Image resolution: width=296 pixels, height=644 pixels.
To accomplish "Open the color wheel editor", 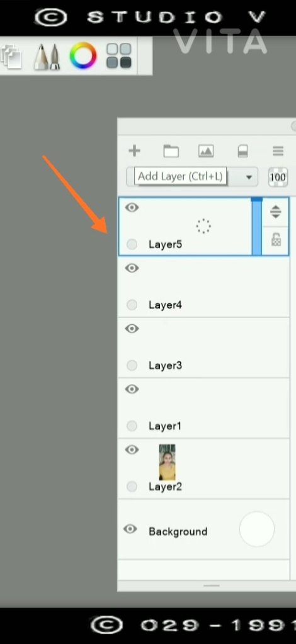I will (x=83, y=55).
